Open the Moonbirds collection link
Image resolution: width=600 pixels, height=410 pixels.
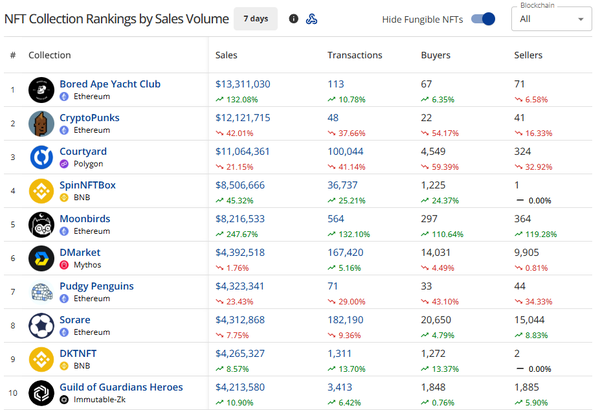85,219
